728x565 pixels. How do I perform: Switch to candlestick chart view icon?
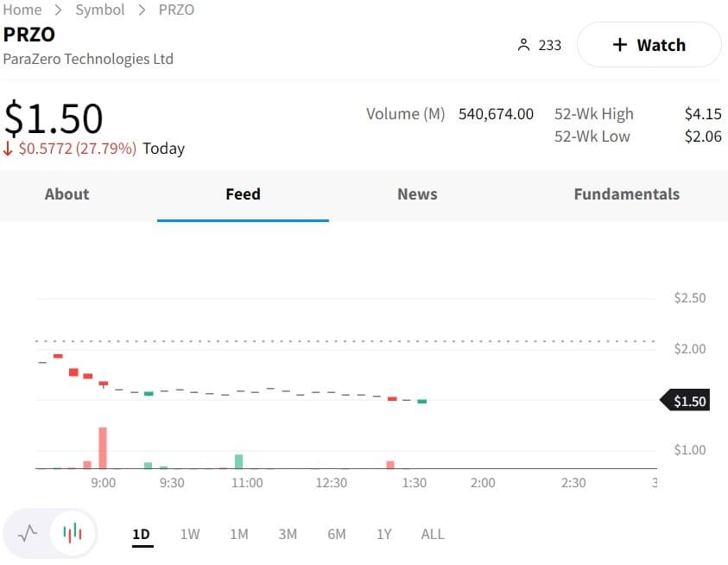[73, 533]
